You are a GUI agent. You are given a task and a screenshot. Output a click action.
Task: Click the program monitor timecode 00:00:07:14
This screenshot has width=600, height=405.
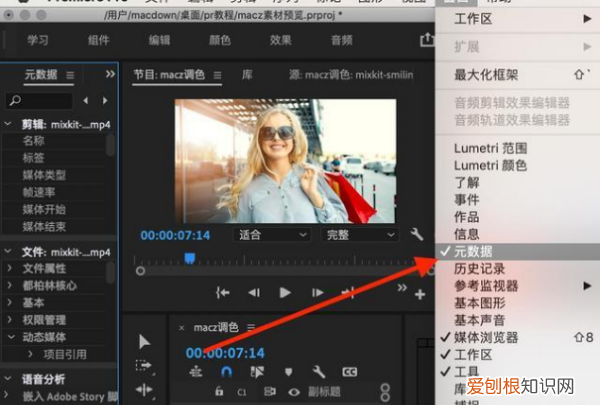[x=175, y=235]
